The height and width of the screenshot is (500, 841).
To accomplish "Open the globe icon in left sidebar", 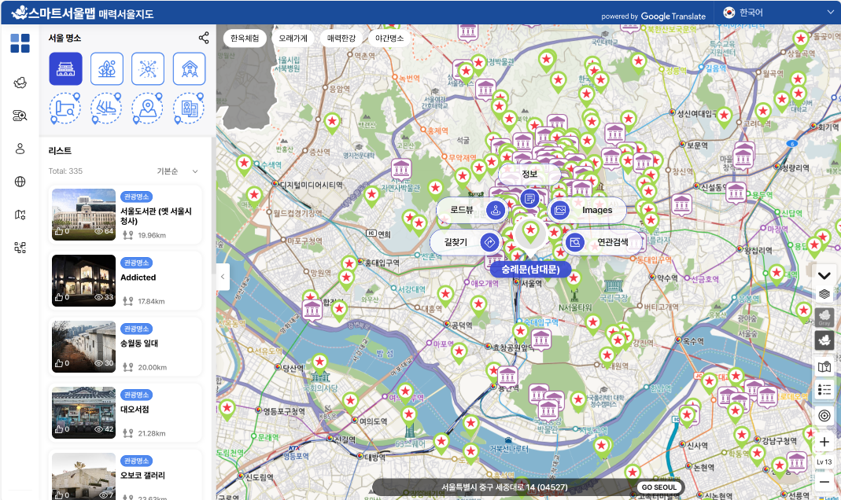I will tap(20, 182).
